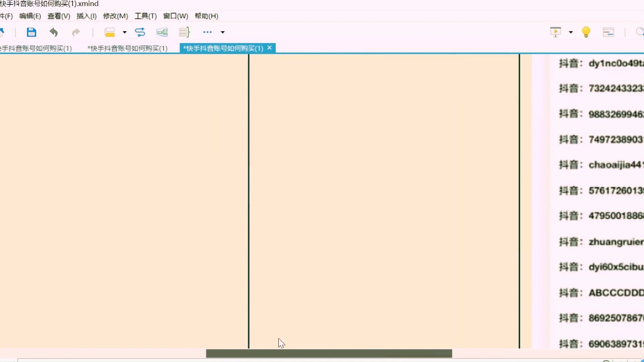This screenshot has height=362, width=644.
Task: Open the 插入(I) menu
Action: click(87, 16)
